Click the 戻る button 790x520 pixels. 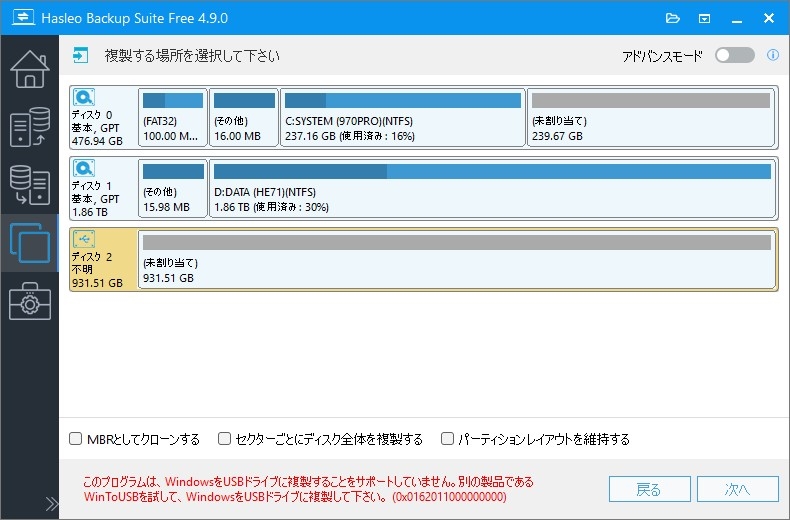tap(649, 489)
